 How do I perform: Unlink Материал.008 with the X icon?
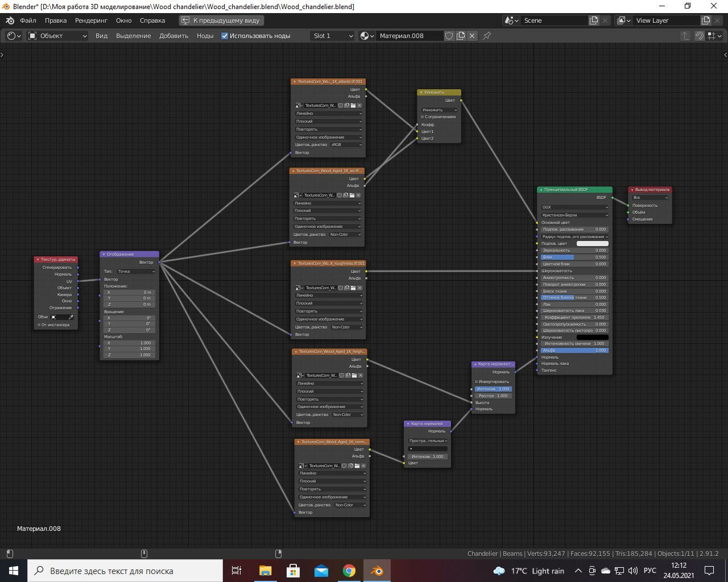click(472, 36)
